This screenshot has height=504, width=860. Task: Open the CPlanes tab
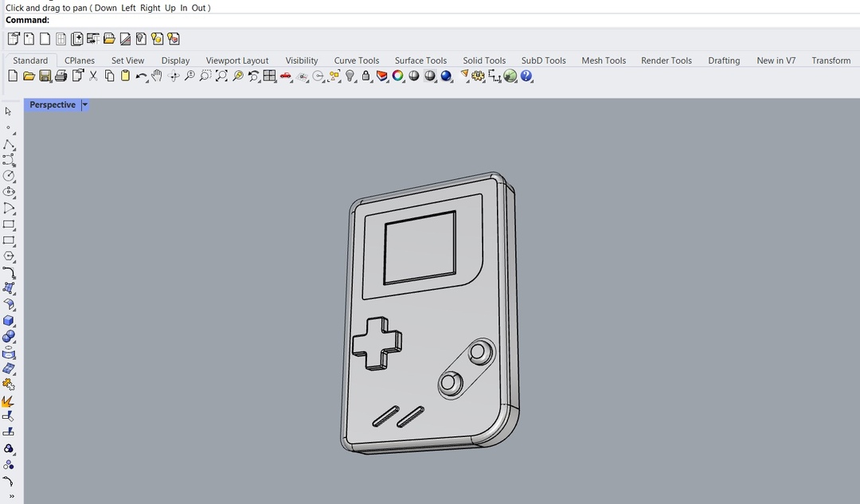(80, 61)
